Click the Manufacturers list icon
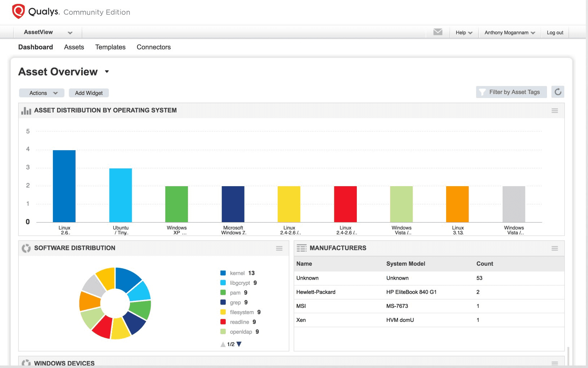588x368 pixels. 301,248
